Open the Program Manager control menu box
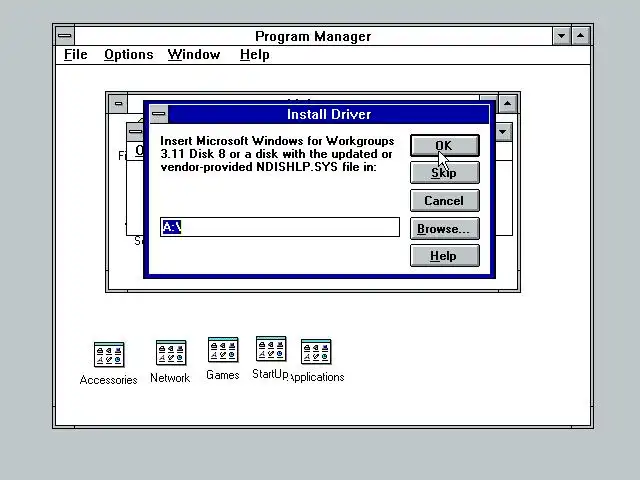This screenshot has width=640, height=480. coord(64,36)
